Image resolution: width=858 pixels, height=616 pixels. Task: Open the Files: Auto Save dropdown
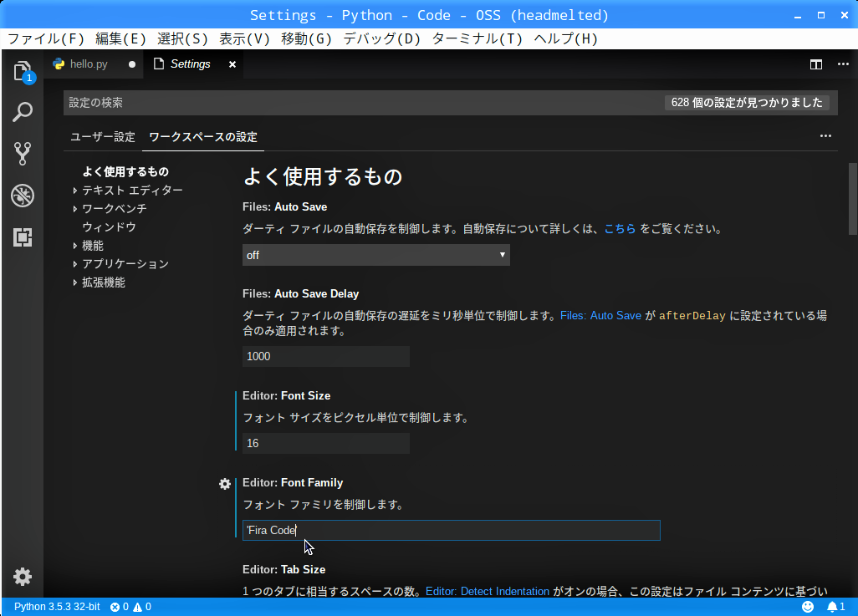[376, 255]
